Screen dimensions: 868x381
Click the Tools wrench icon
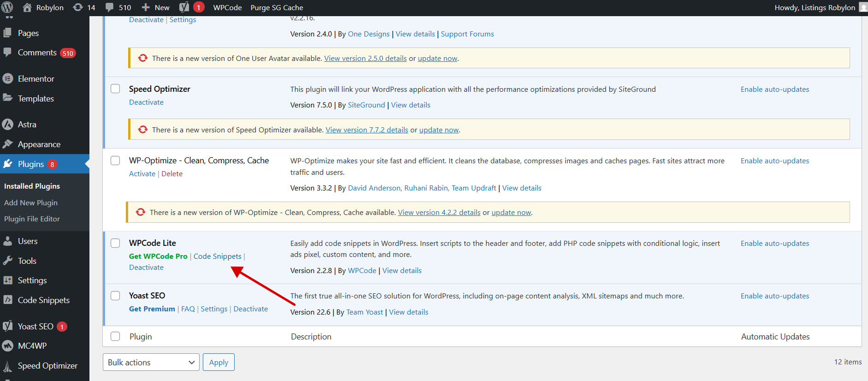[x=8, y=261]
